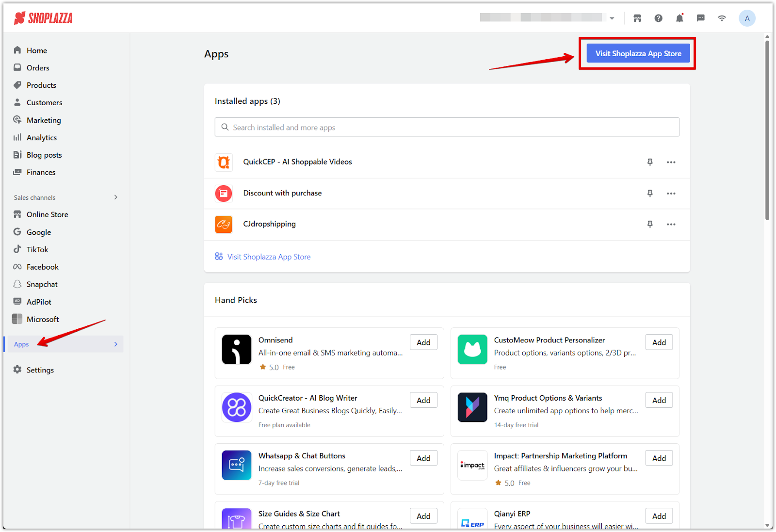Open Omnisend app title
Screen dimensions: 776x532
pyautogui.click(x=275, y=340)
